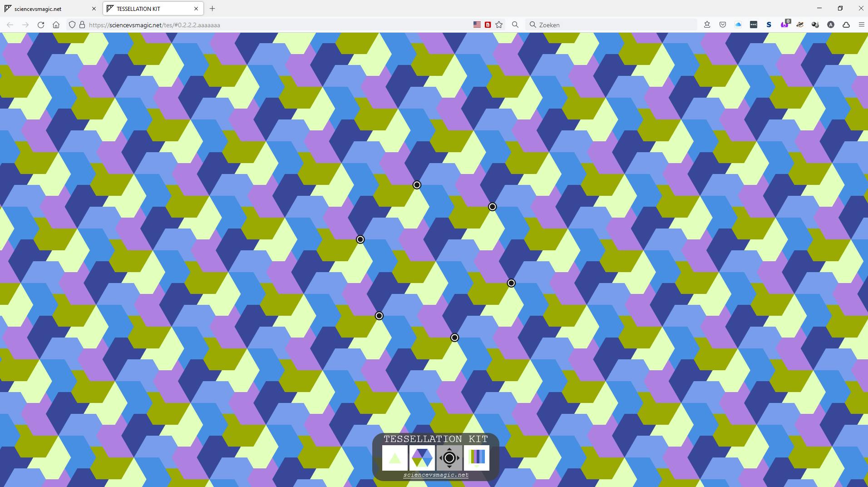This screenshot has height=487, width=868.
Task: Close the TESSELLATION KIT tab
Action: click(x=196, y=9)
